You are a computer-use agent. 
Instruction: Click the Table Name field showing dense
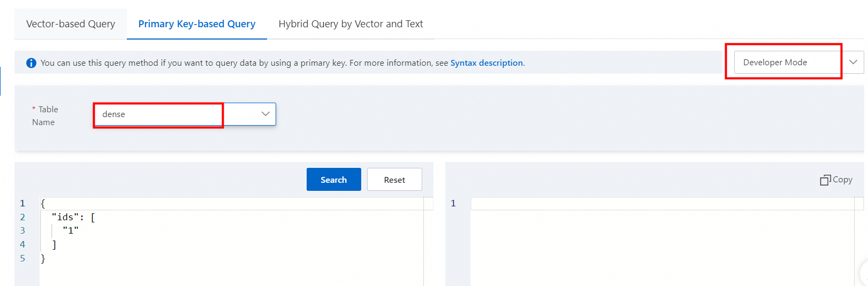coord(158,114)
